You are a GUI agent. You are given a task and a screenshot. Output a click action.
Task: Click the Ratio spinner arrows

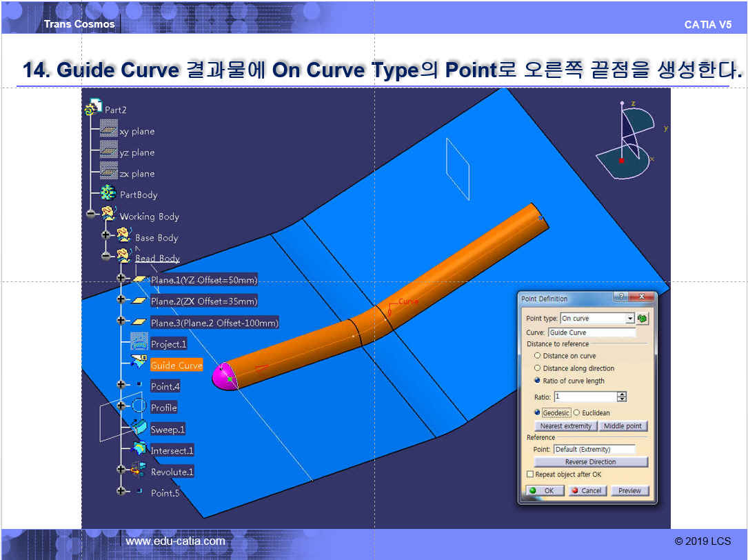(x=622, y=397)
